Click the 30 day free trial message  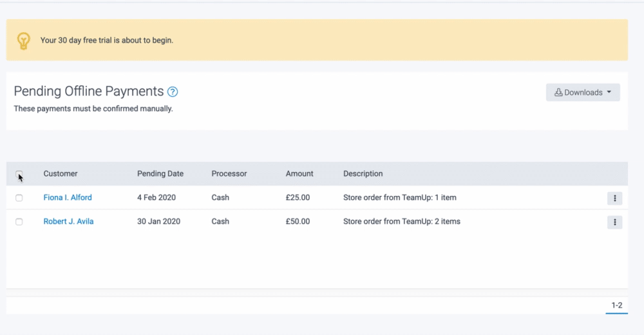(x=107, y=40)
